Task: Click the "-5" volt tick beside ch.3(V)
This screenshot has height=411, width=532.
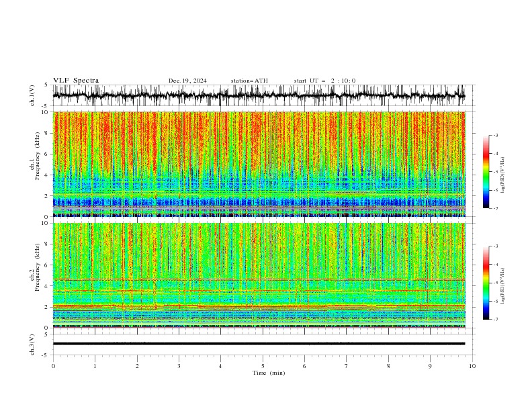Action: click(46, 355)
